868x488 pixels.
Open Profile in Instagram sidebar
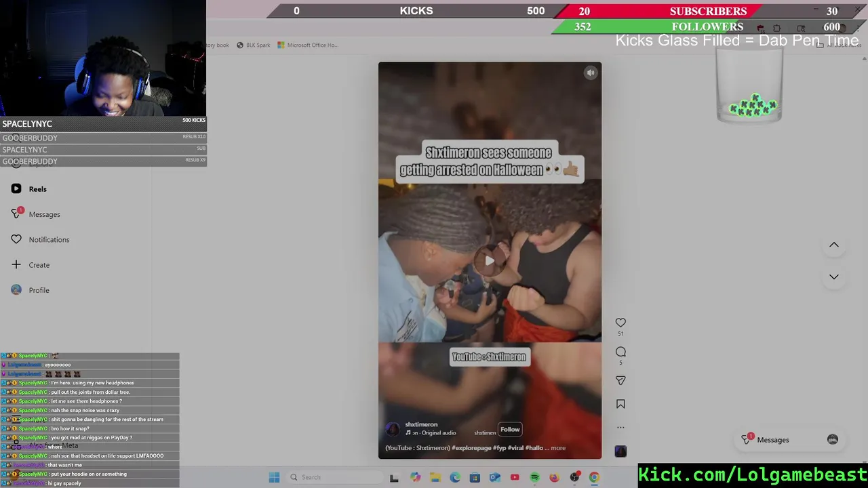point(31,290)
